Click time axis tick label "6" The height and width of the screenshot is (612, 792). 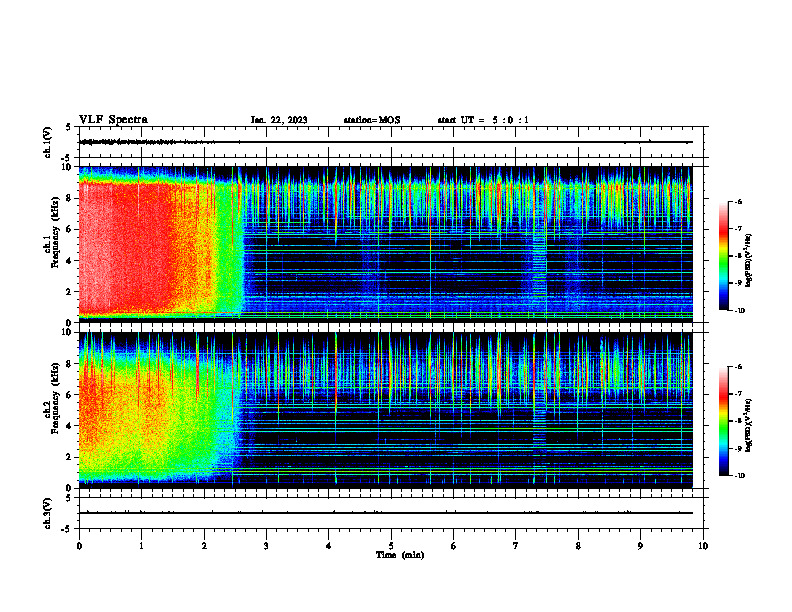(x=453, y=546)
